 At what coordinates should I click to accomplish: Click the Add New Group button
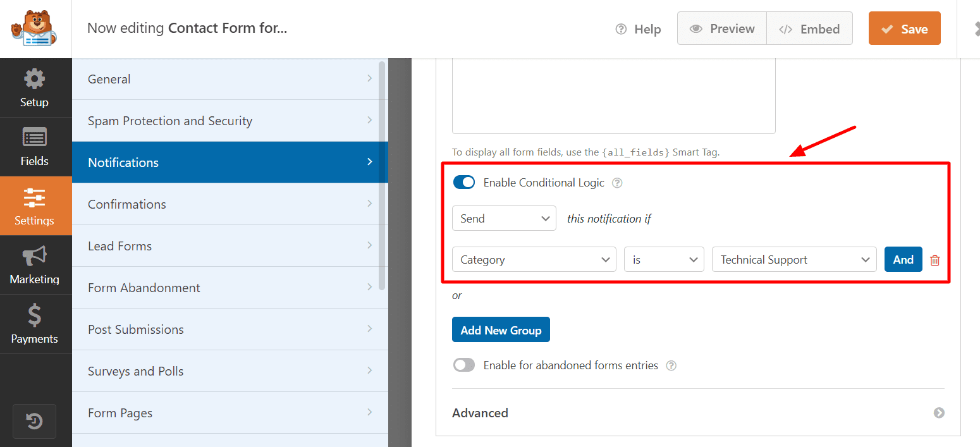pos(501,330)
